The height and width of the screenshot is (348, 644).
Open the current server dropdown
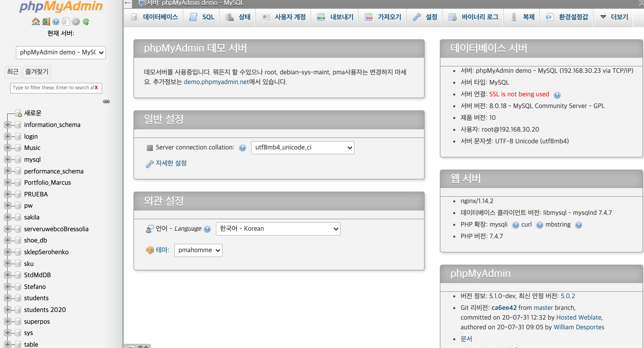click(x=61, y=52)
